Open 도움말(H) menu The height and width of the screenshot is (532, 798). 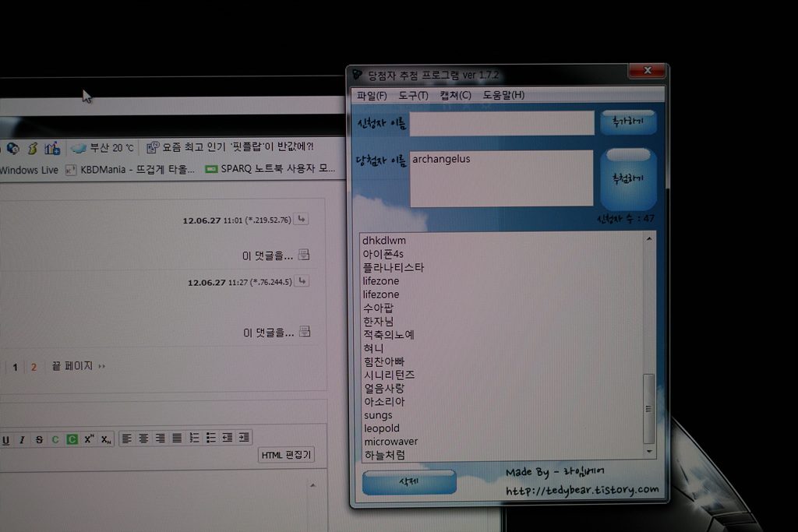coord(503,95)
